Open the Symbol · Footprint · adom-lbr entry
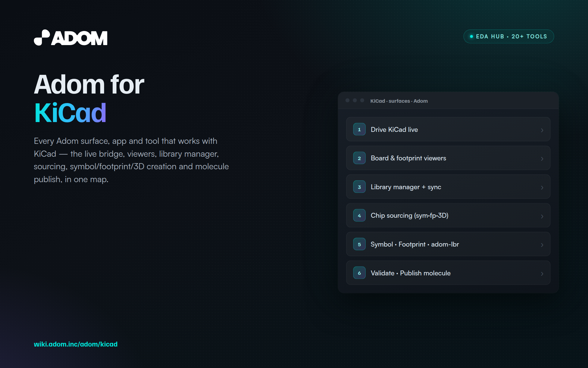The image size is (588, 368). pyautogui.click(x=448, y=244)
